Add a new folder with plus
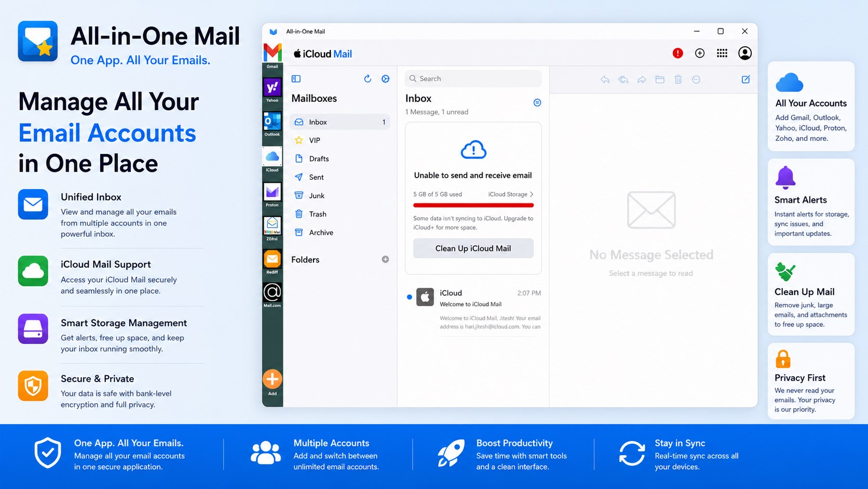The image size is (868, 489). pos(385,259)
